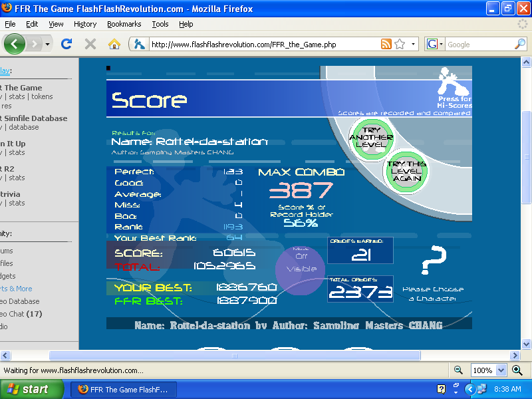
Task: Click the search magnifier icon
Action: tap(520, 44)
